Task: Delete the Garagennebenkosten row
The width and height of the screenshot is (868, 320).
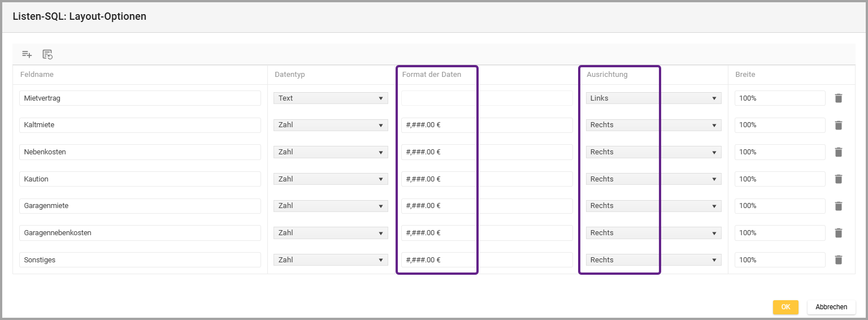Action: (838, 233)
